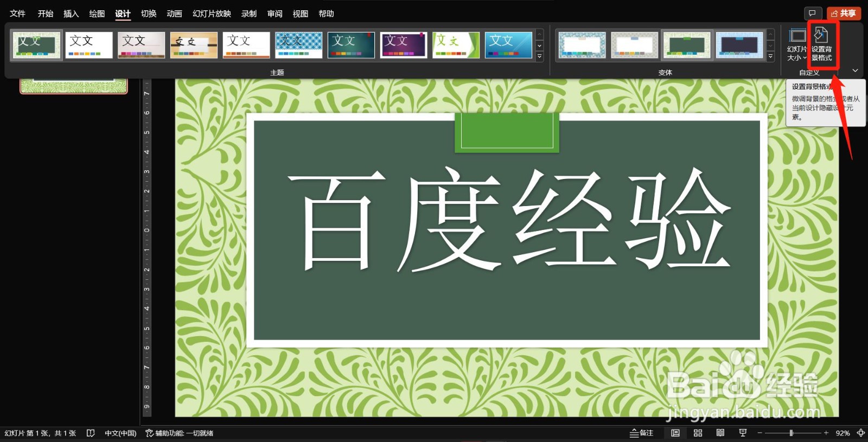Viewport: 868px width, 442px height.
Task: Click the 幻灯片 第1张, 共1张 indicator
Action: pyautogui.click(x=40, y=433)
